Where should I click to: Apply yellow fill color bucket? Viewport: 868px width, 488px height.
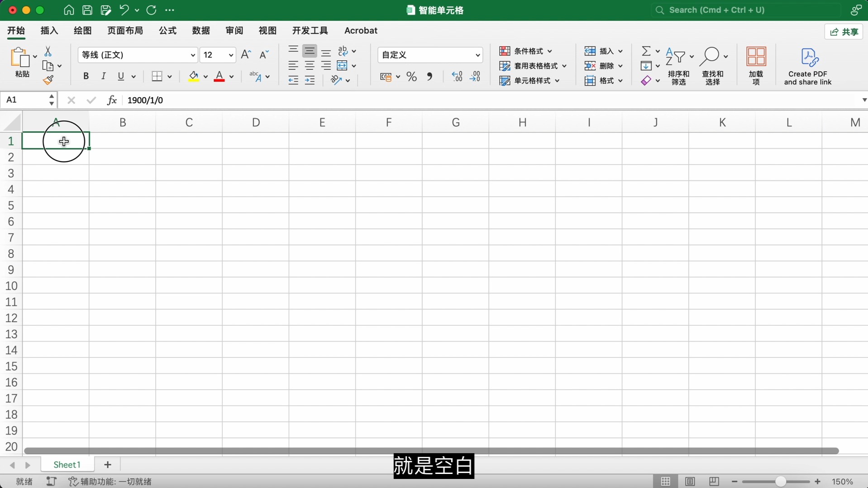pyautogui.click(x=194, y=76)
